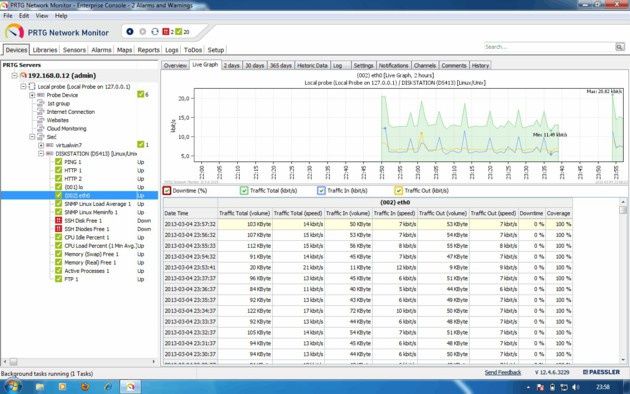
Task: Click the 1st group folder icon
Action: click(x=41, y=103)
